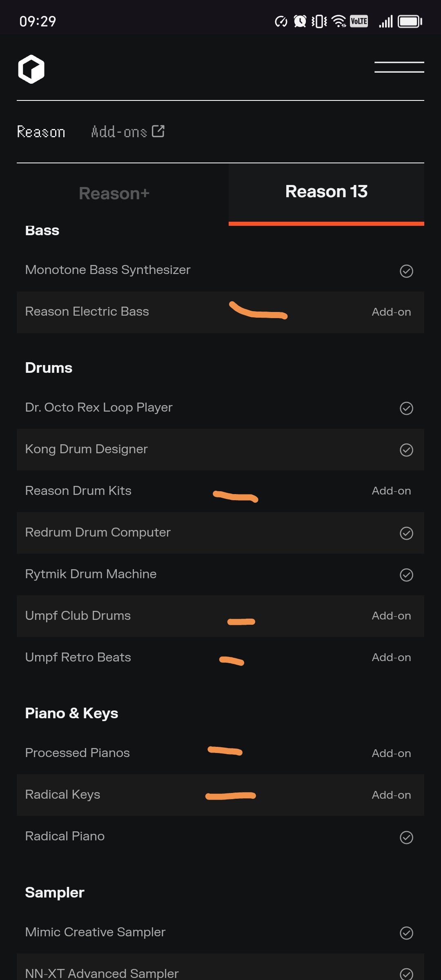Viewport: 441px width, 980px height.
Task: Click Add-on label for Umpf Club Drums
Action: (391, 616)
